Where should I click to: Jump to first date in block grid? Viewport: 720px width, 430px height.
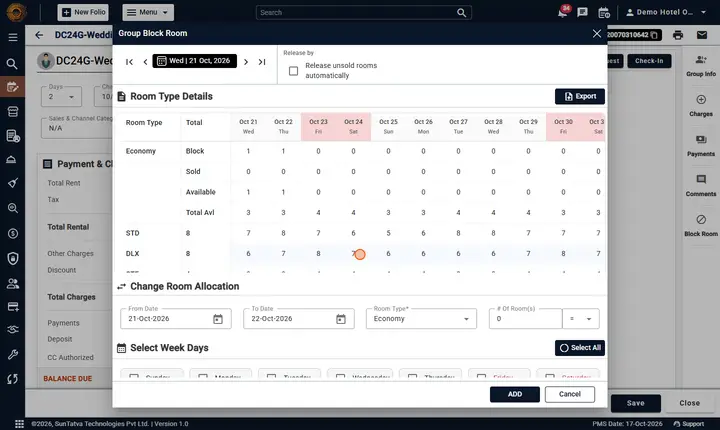tap(129, 62)
